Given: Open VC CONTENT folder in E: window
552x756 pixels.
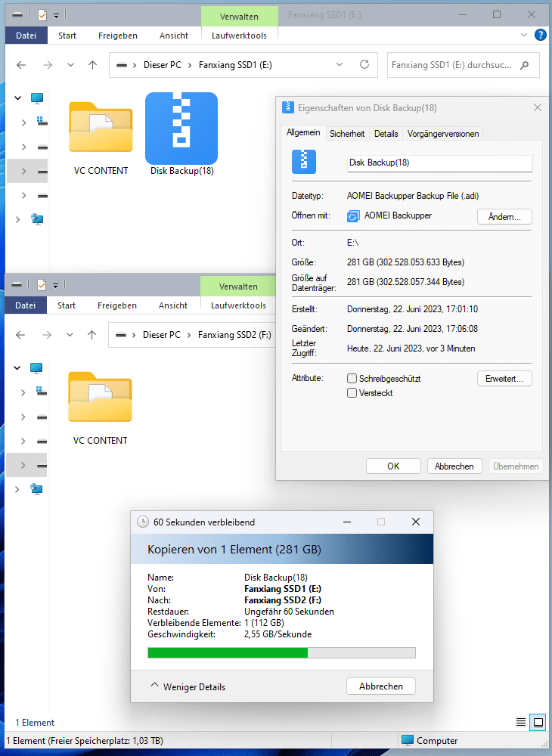Looking at the screenshot, I should point(101,138).
